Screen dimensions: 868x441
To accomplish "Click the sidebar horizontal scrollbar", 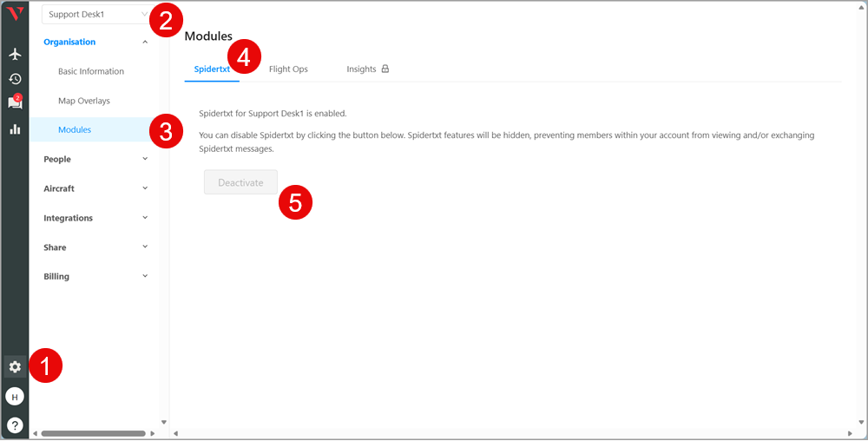I will coord(93,433).
